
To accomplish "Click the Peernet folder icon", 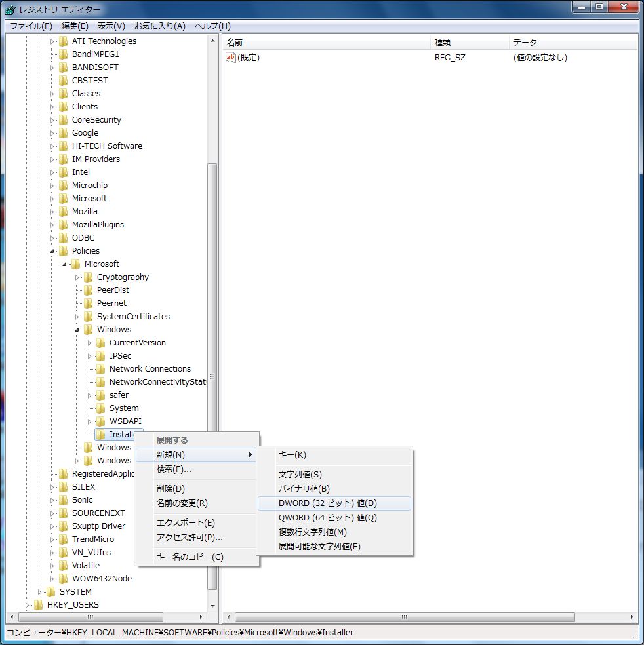I will tap(88, 303).
